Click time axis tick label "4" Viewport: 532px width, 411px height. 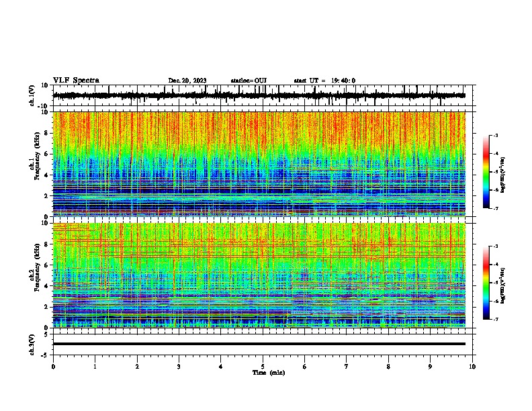coord(221,367)
